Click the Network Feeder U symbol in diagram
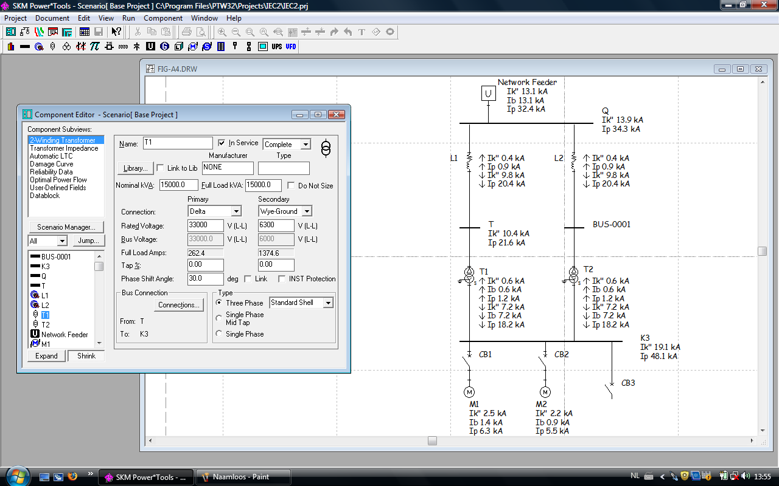 (488, 93)
